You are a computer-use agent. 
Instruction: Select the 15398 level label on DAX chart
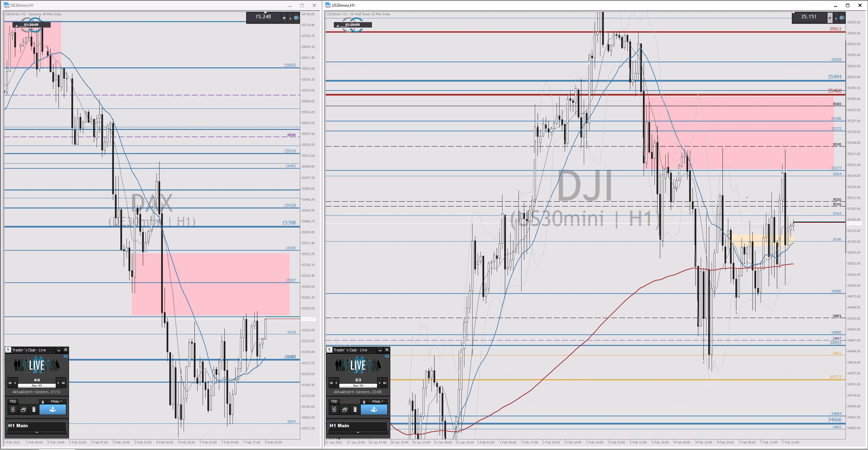point(289,222)
